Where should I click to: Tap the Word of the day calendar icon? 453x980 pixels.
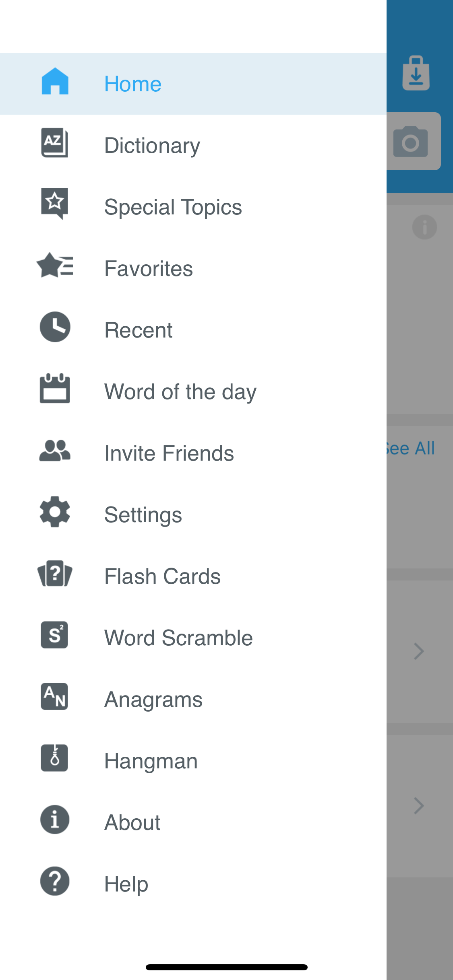click(55, 389)
